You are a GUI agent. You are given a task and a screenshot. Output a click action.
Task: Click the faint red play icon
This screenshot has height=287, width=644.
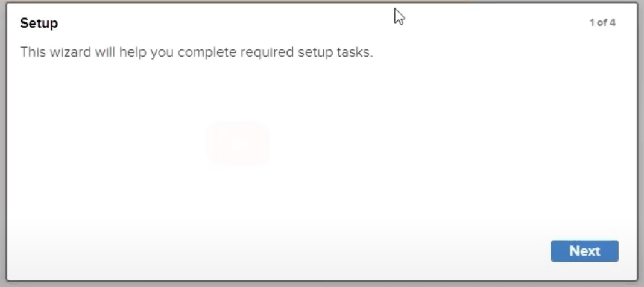coord(237,143)
